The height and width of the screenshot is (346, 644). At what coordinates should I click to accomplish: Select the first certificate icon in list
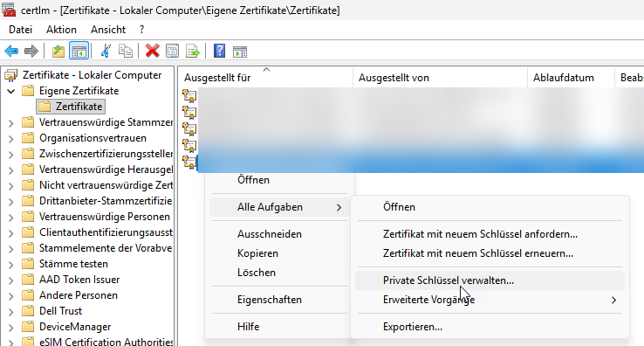pyautogui.click(x=189, y=95)
